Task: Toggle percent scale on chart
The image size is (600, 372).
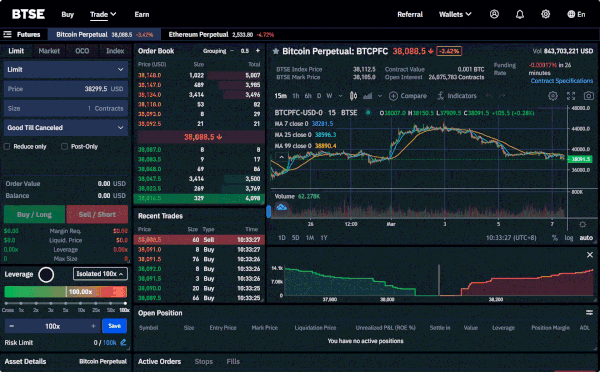Action: pyautogui.click(x=555, y=238)
